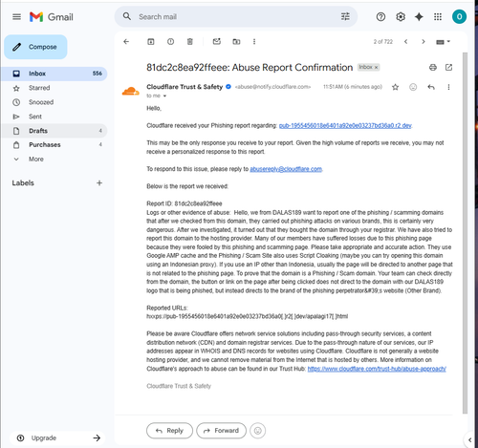This screenshot has height=448, width=478.
Task: Click the reply arrow in message header
Action: (x=431, y=87)
